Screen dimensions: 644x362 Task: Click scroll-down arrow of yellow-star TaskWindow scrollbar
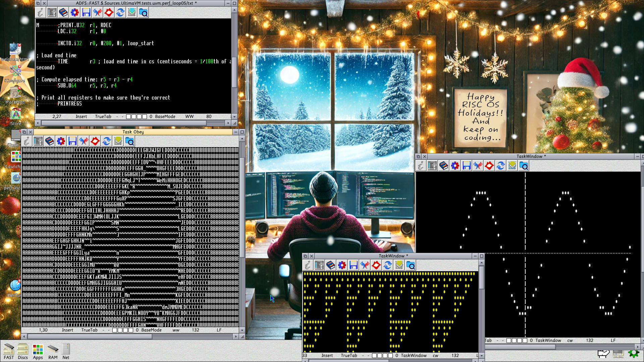click(482, 356)
